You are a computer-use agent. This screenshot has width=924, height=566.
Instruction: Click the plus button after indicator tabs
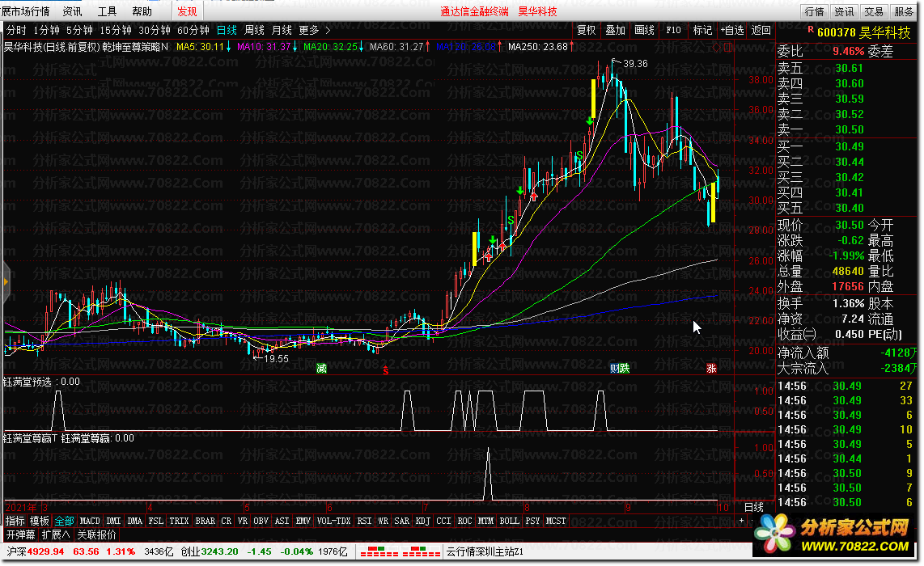click(x=741, y=521)
